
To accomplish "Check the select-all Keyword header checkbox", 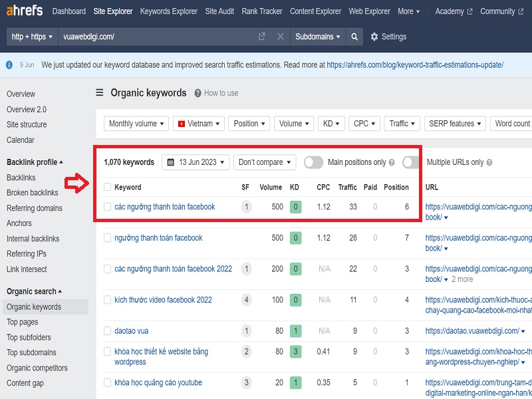I will point(107,187).
